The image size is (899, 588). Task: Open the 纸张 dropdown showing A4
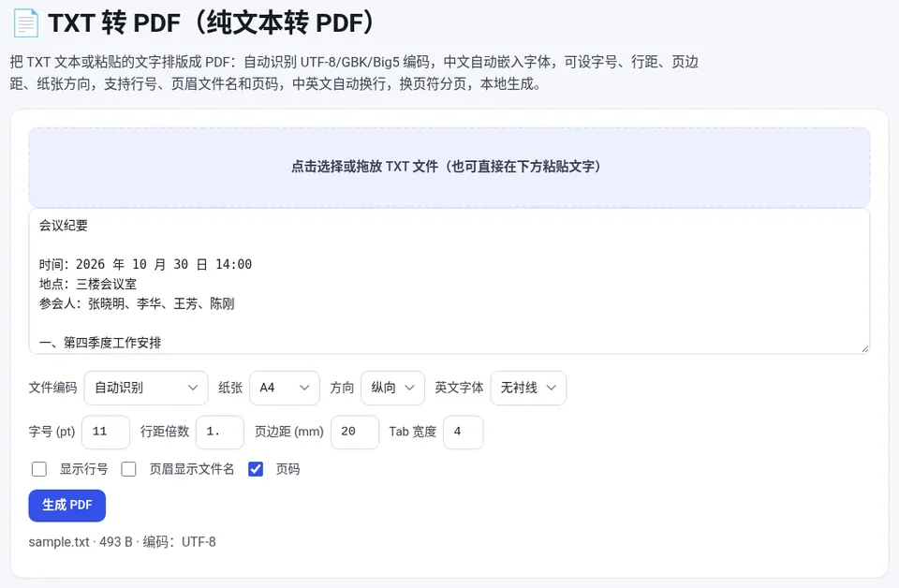[285, 388]
